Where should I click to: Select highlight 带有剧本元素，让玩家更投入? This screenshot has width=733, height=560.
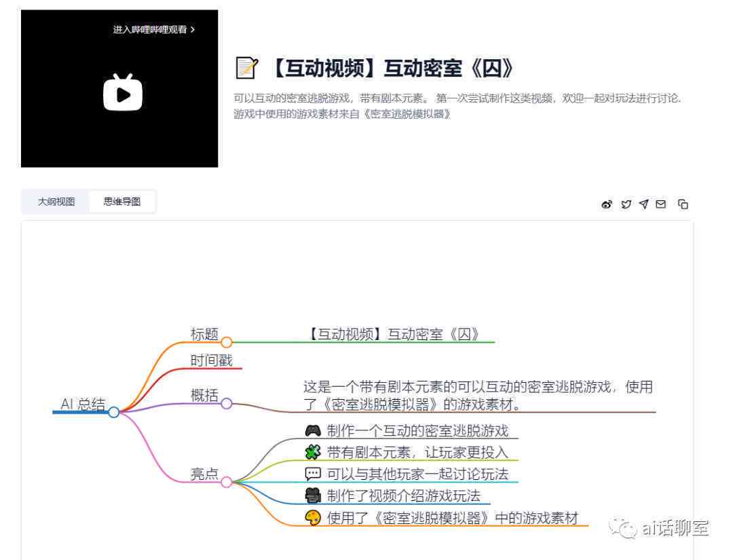tap(417, 452)
